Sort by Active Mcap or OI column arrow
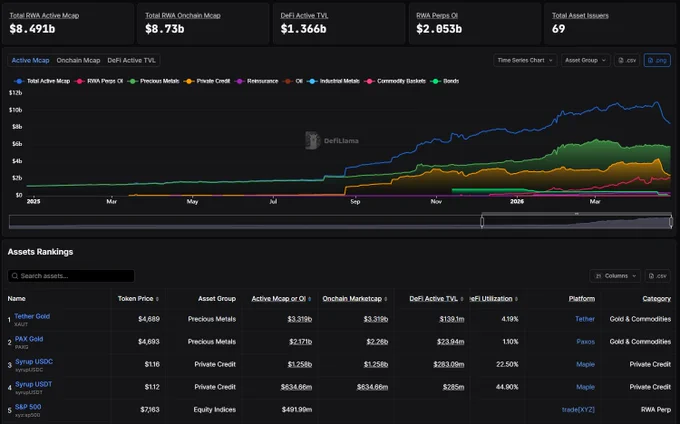The width and height of the screenshot is (680, 424). (309, 299)
